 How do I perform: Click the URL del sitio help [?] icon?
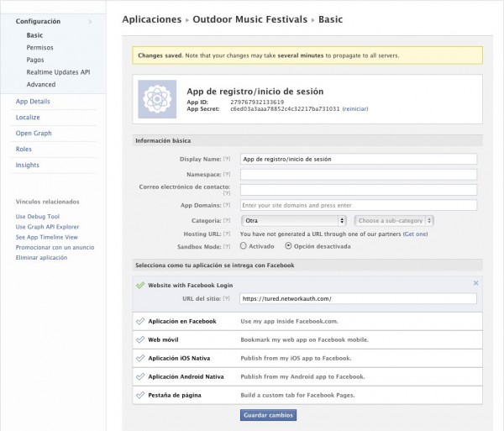[x=226, y=298]
